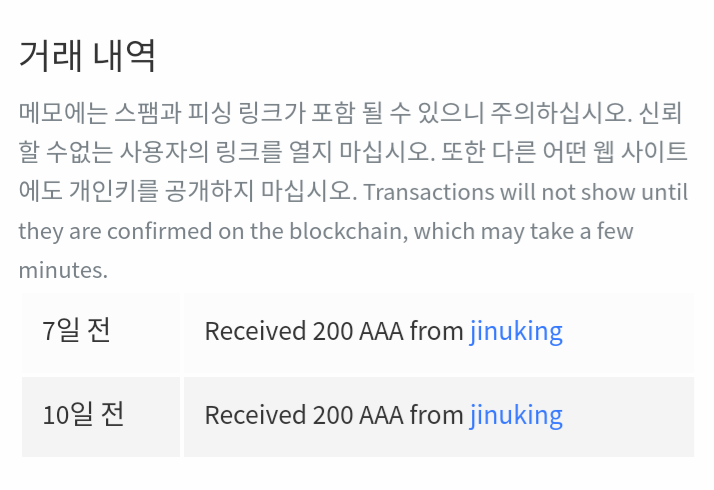Click the word 'Transactions' in the notice

(x=419, y=191)
